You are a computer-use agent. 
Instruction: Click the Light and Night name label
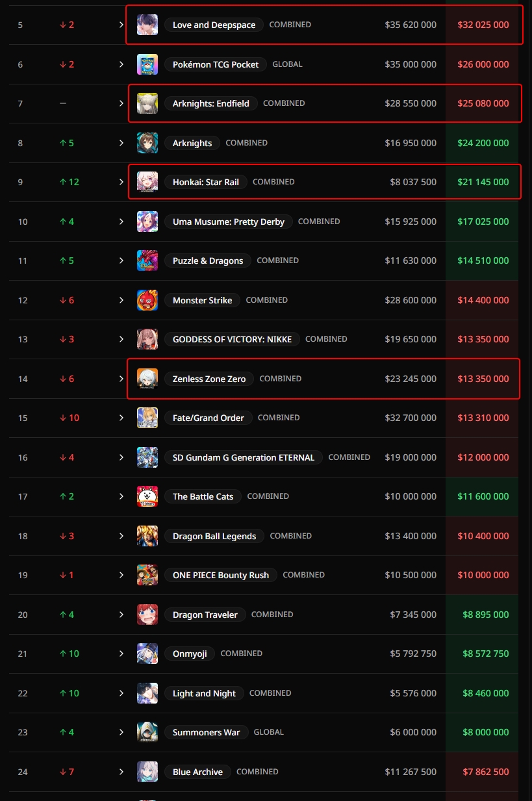(204, 693)
